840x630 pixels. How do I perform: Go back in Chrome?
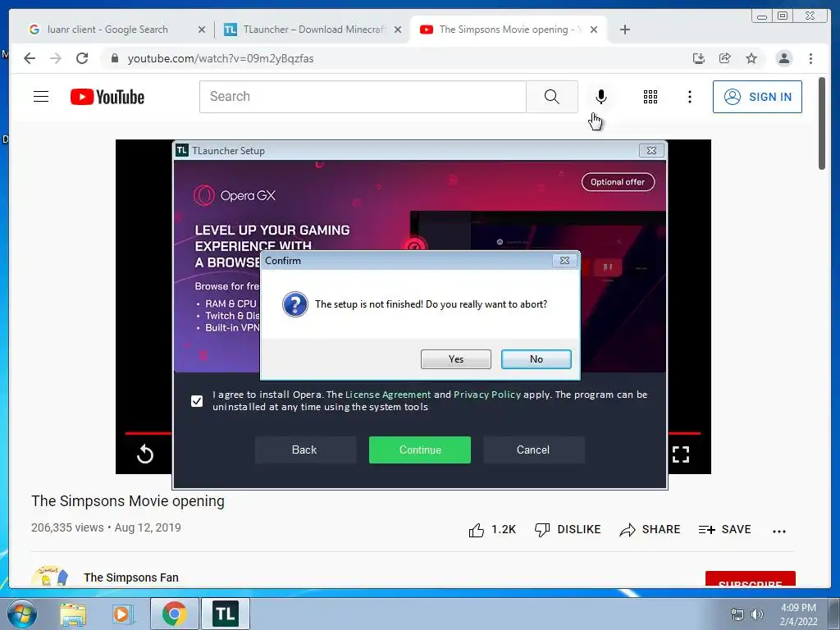(x=30, y=58)
